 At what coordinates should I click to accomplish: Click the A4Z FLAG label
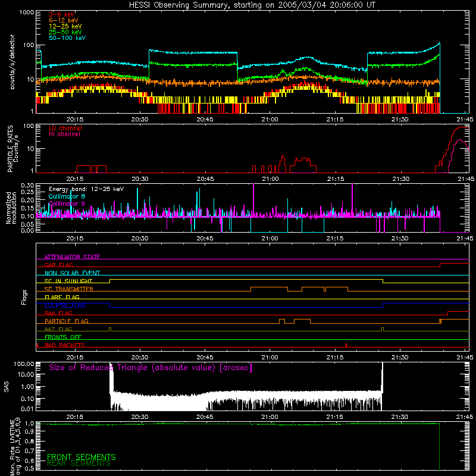click(58, 330)
